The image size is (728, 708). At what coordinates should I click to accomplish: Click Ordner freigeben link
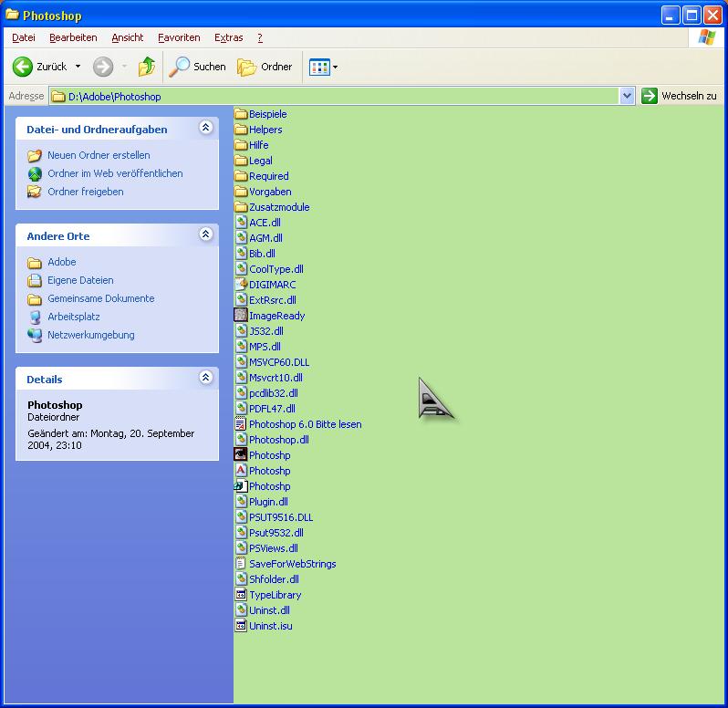86,192
